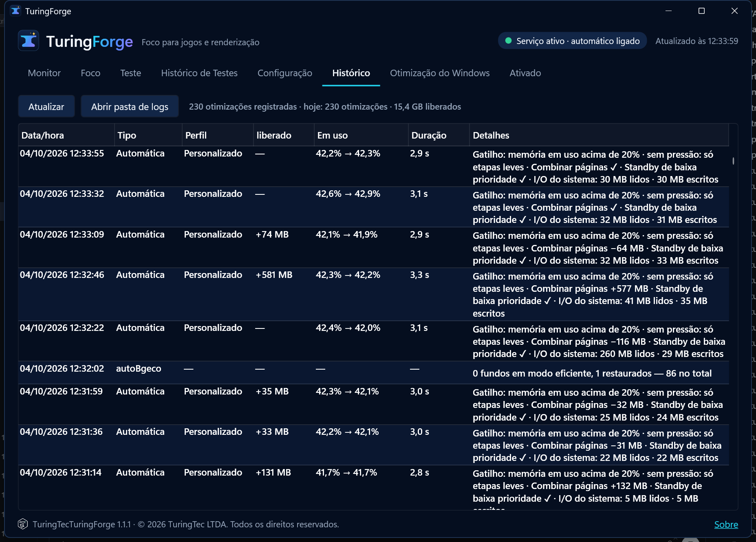Open the Histórico de Testes tab
Image resolution: width=756 pixels, height=542 pixels.
tap(199, 73)
